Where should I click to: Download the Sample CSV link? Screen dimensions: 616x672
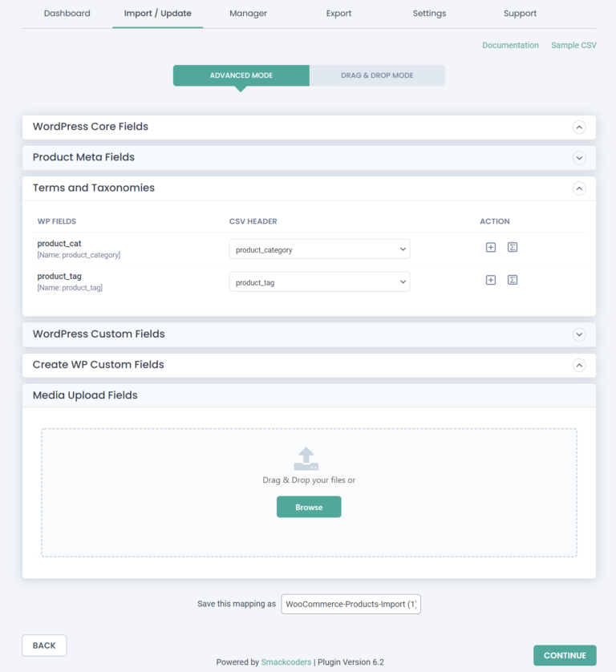click(x=573, y=45)
